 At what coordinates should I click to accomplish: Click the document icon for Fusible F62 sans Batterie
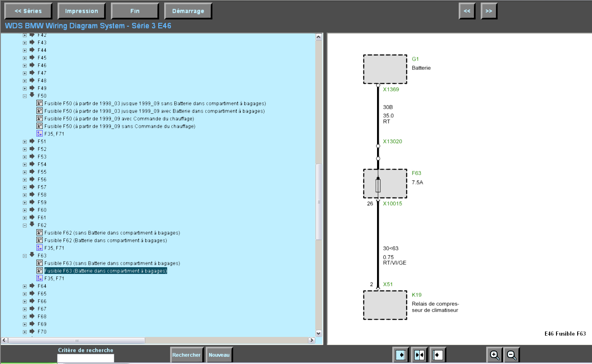(40, 233)
